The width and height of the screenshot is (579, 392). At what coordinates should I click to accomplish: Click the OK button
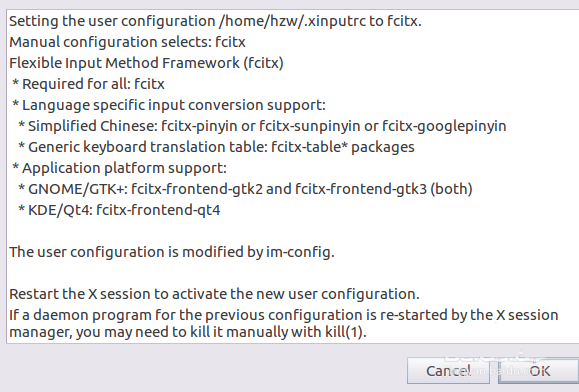point(539,371)
